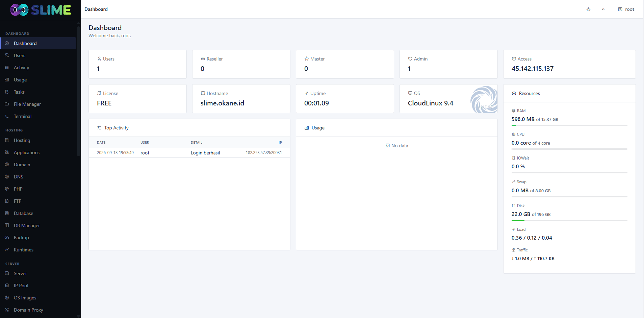The width and height of the screenshot is (644, 318).
Task: Click the IP Pool sidebar icon
Action: (7, 286)
